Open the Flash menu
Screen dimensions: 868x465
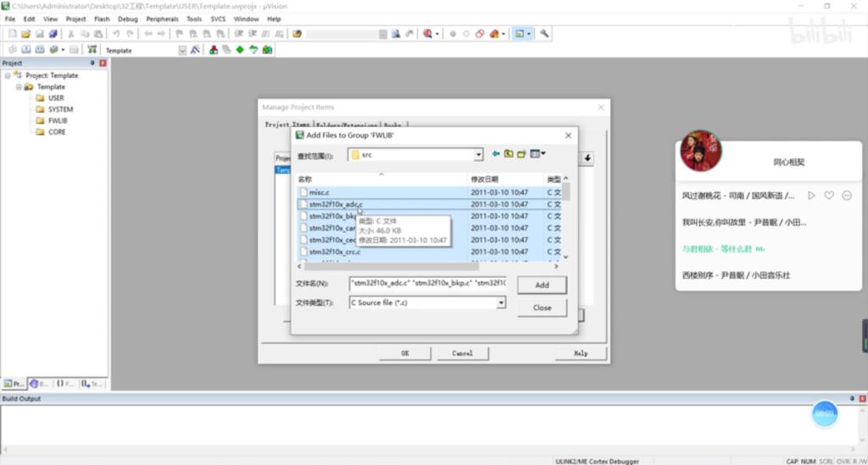pyautogui.click(x=102, y=19)
